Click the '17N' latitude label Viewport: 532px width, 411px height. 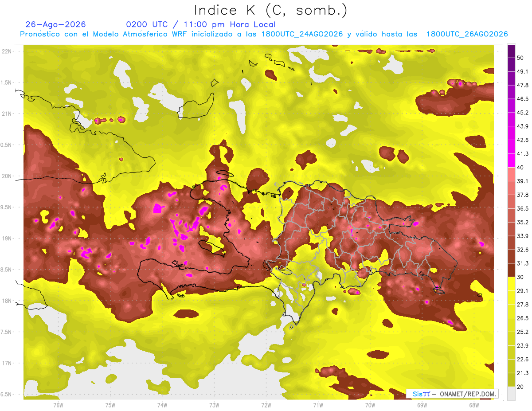pos(8,363)
